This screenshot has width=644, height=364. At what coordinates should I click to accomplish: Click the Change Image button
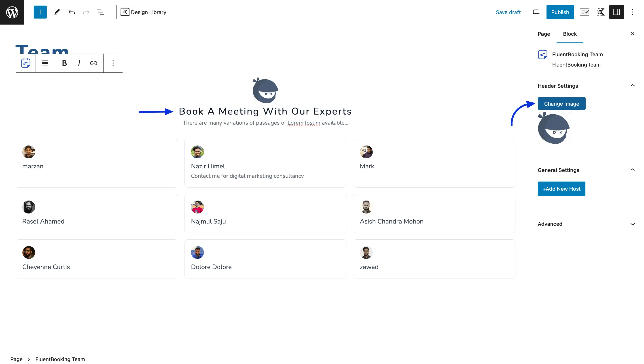click(561, 103)
